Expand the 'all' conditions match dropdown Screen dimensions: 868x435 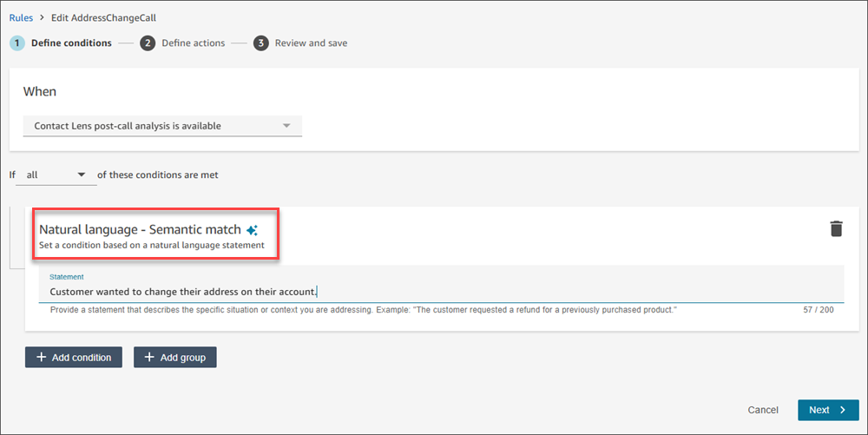56,175
